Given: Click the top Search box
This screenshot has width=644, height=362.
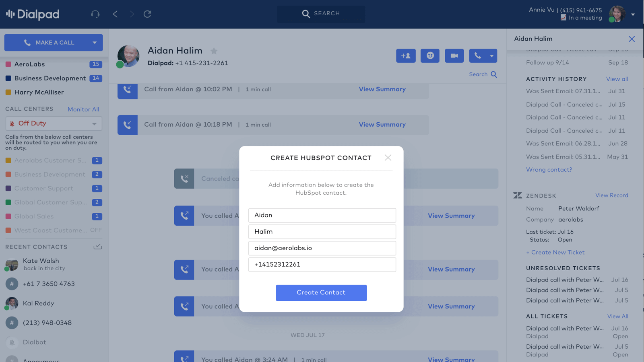Looking at the screenshot, I should (321, 14).
